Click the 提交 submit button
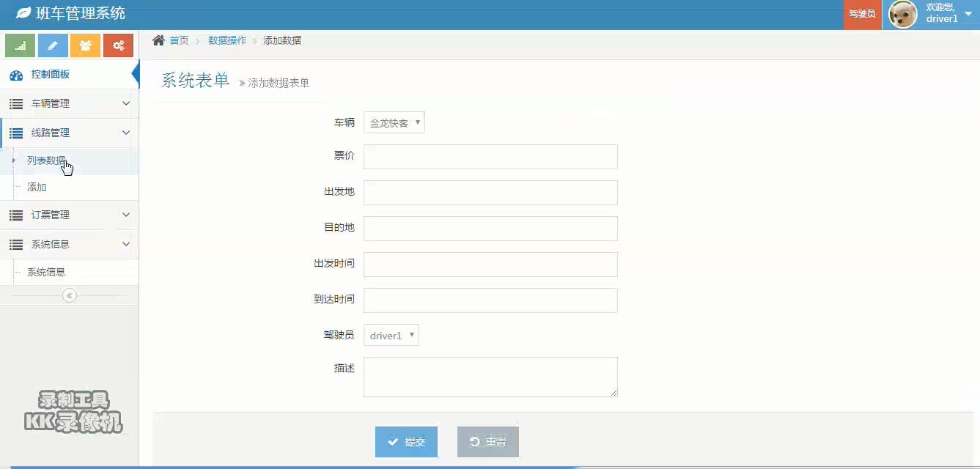 [407, 442]
